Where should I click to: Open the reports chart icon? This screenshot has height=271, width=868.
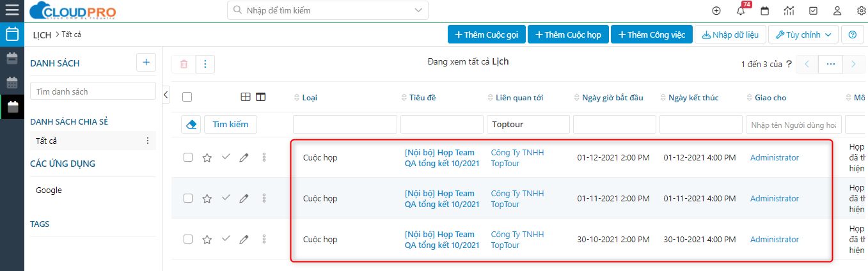click(789, 11)
